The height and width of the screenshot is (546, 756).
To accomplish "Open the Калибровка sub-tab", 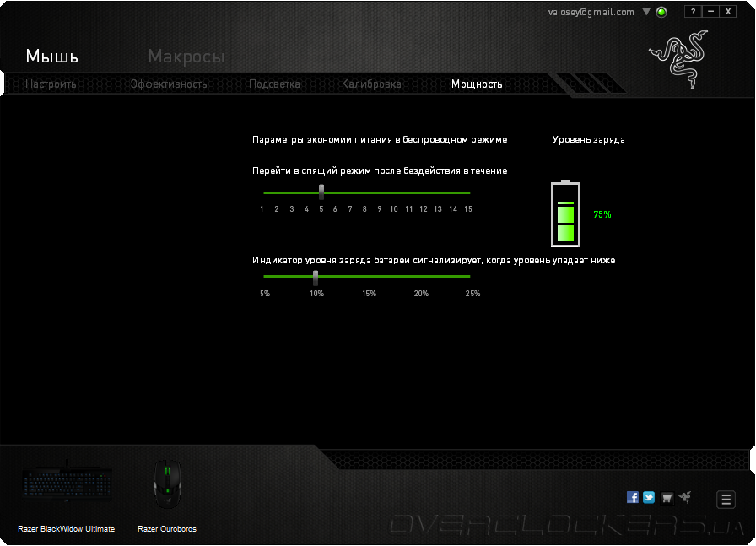I will 371,84.
